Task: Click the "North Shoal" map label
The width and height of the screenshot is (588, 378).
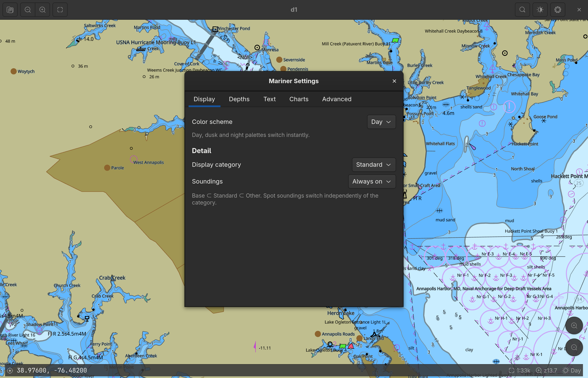Action: (523, 169)
